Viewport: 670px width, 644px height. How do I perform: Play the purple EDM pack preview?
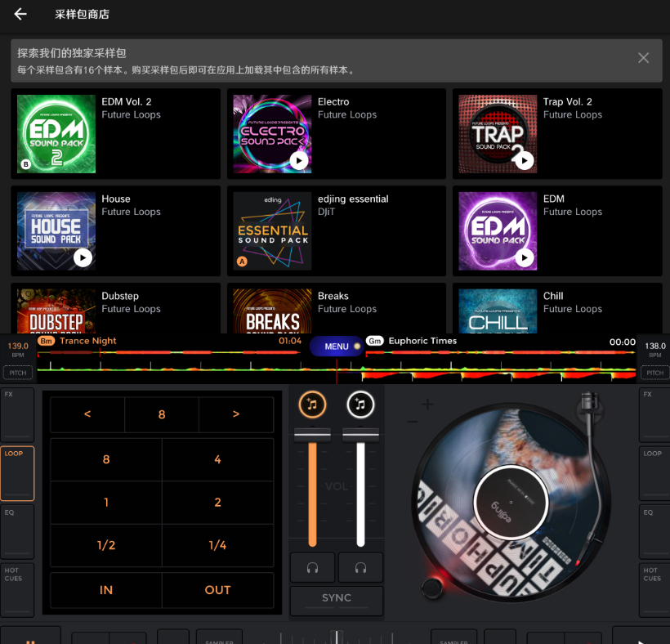click(x=524, y=258)
